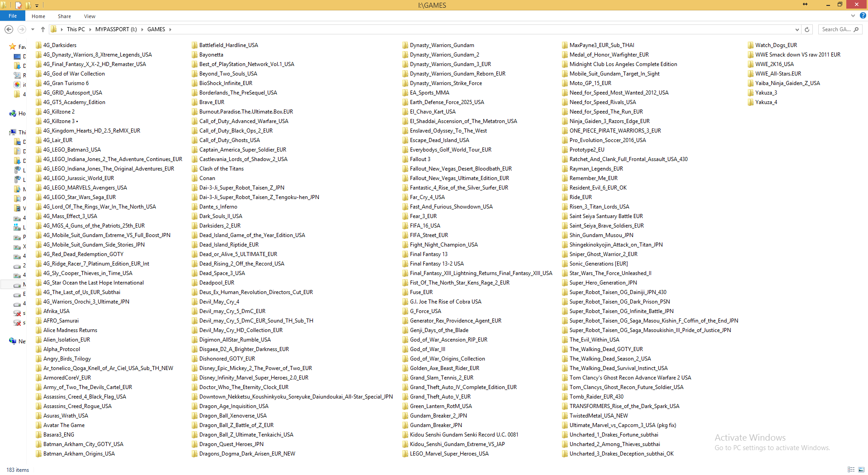
Task: Select the Final Fantasy 13 folder icon
Action: click(406, 254)
